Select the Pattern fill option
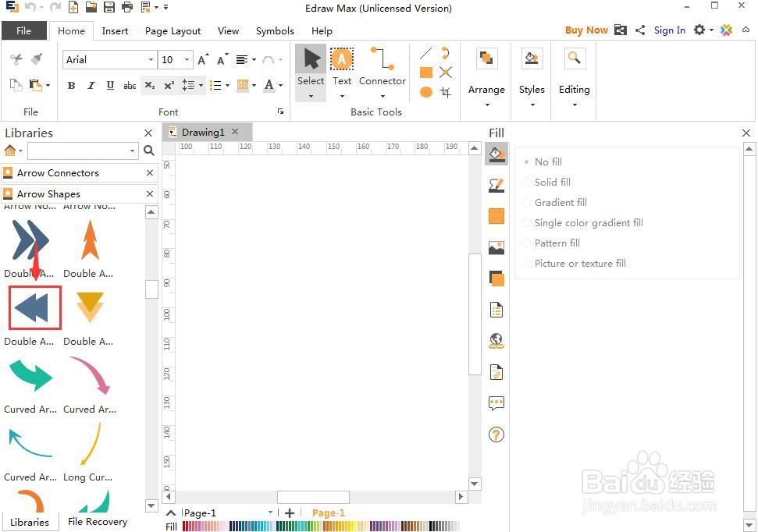 click(x=552, y=243)
